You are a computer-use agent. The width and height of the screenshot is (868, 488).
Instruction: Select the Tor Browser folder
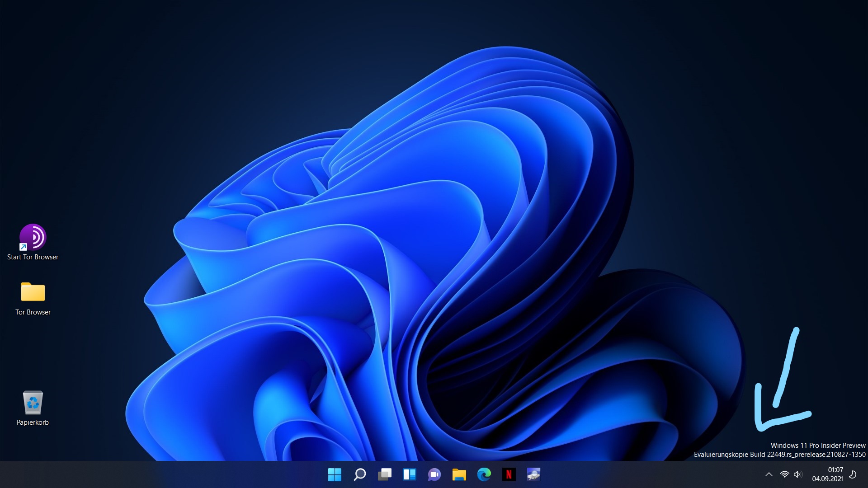pos(33,292)
